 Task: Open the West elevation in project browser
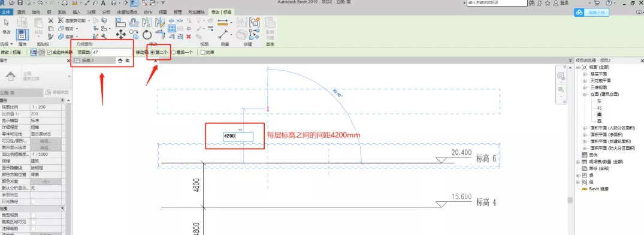(599, 121)
